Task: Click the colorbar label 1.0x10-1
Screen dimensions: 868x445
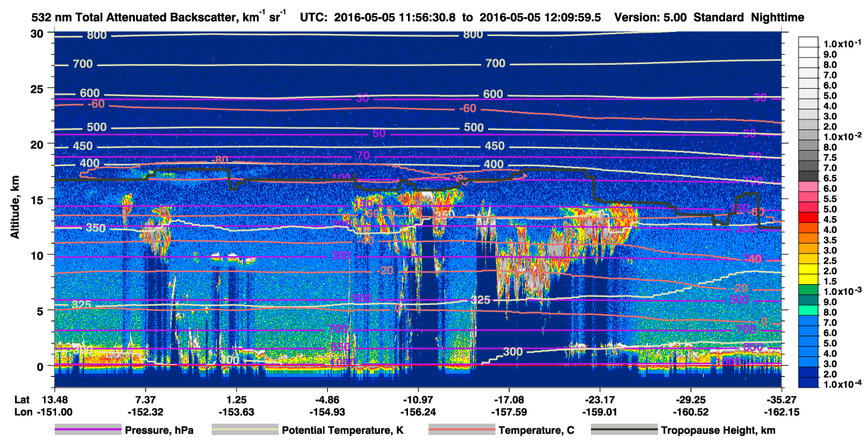Action: point(843,43)
